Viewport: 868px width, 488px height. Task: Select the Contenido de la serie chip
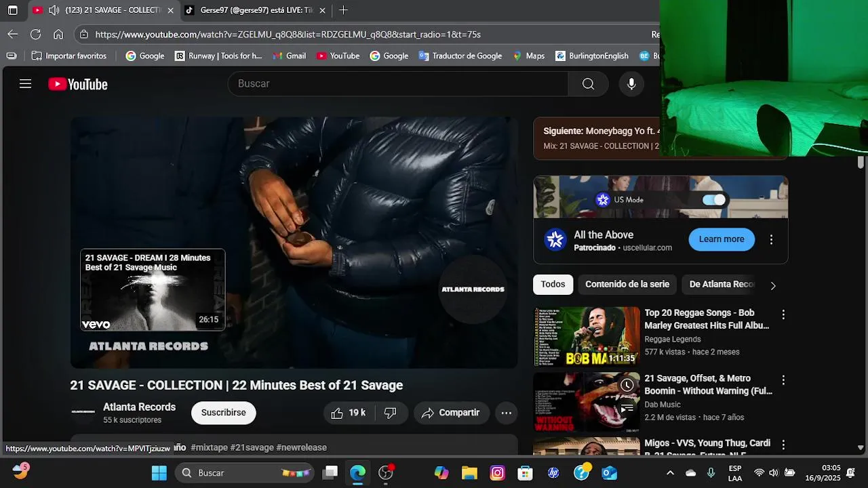pyautogui.click(x=627, y=285)
